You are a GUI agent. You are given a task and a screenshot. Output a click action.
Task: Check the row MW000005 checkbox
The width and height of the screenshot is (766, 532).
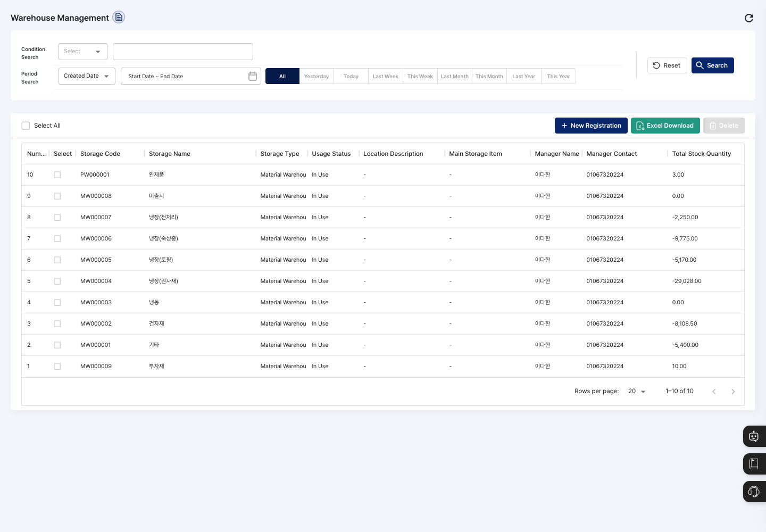click(57, 260)
